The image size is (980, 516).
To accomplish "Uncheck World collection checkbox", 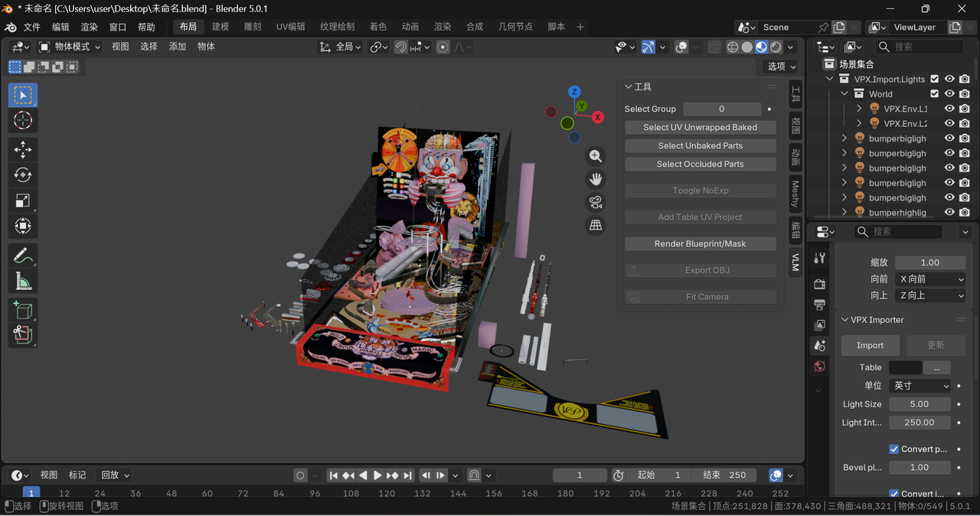I will tap(934, 93).
